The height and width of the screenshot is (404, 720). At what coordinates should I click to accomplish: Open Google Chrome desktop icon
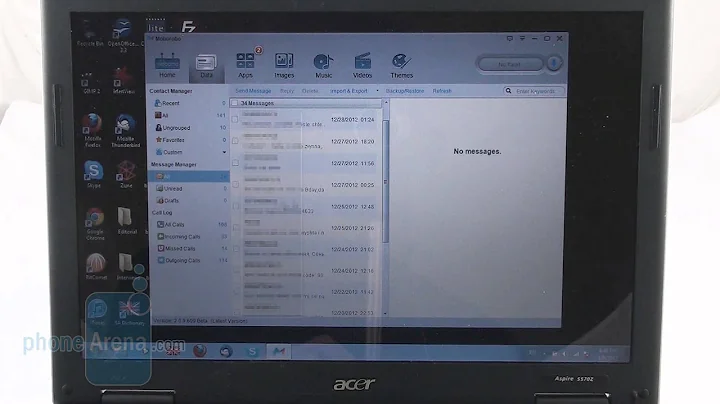95,224
